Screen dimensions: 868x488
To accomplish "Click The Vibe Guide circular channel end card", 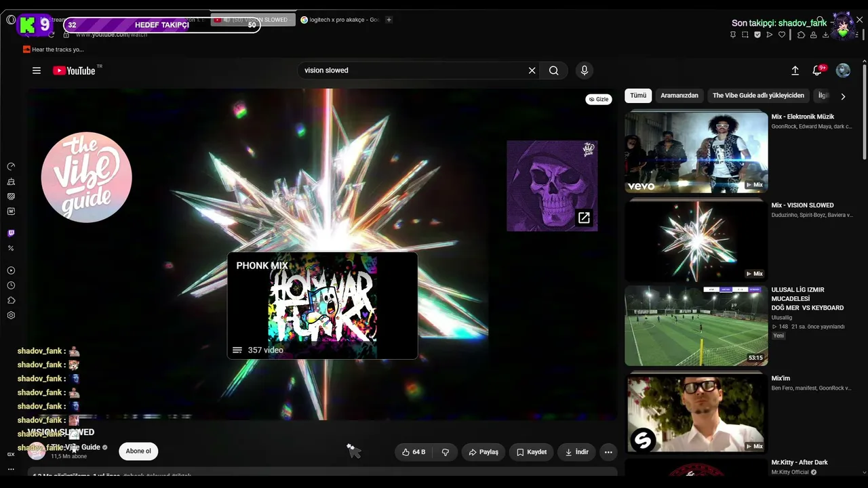I will [87, 178].
